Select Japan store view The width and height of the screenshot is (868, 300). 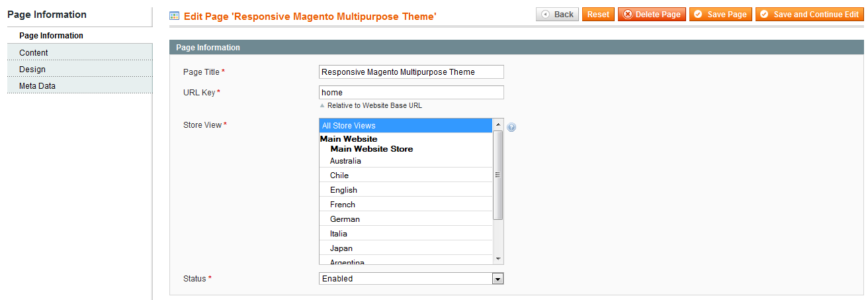(406, 248)
